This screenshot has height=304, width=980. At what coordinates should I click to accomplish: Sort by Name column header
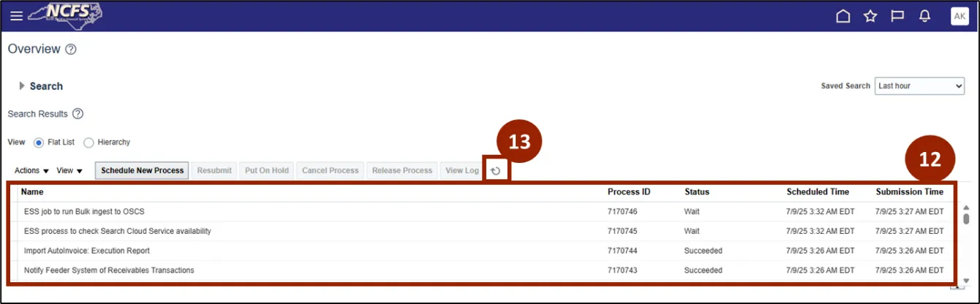click(32, 192)
